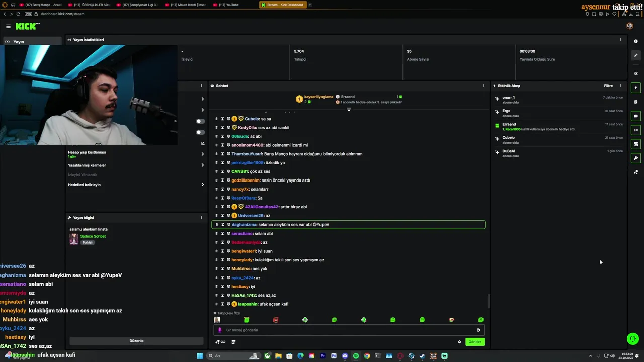Toggle the camera preview panel icon
This screenshot has width=644, height=362.
[636, 144]
